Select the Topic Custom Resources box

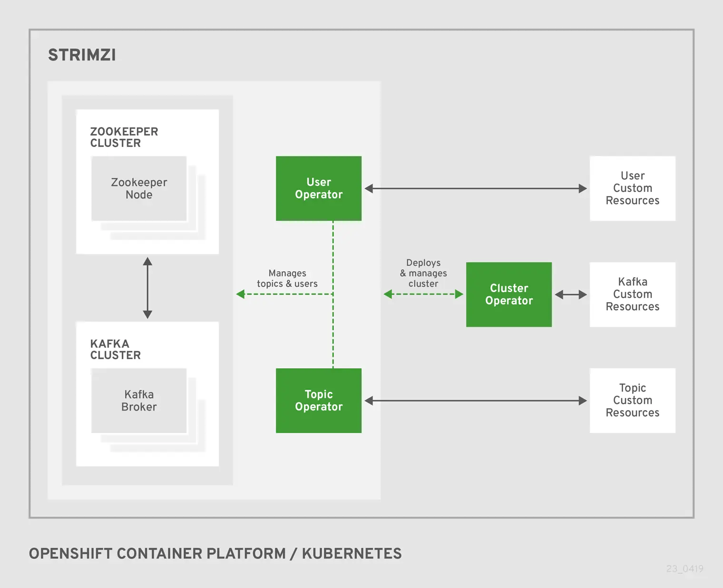pyautogui.click(x=633, y=401)
